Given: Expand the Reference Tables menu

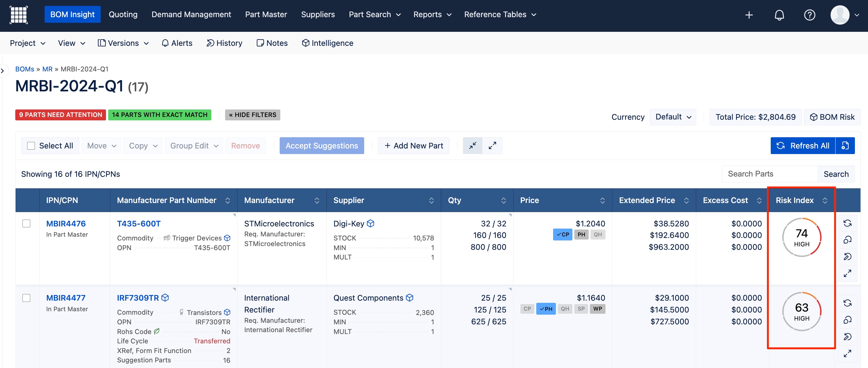Looking at the screenshot, I should pos(500,14).
